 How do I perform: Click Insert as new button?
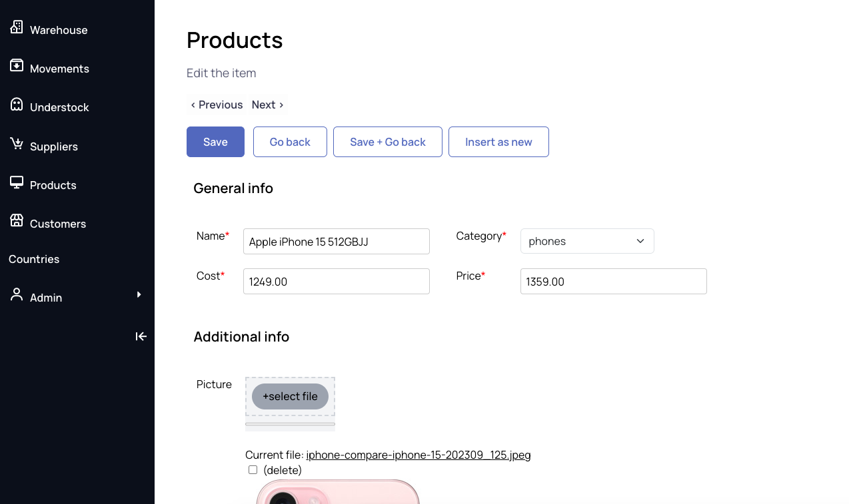point(498,142)
